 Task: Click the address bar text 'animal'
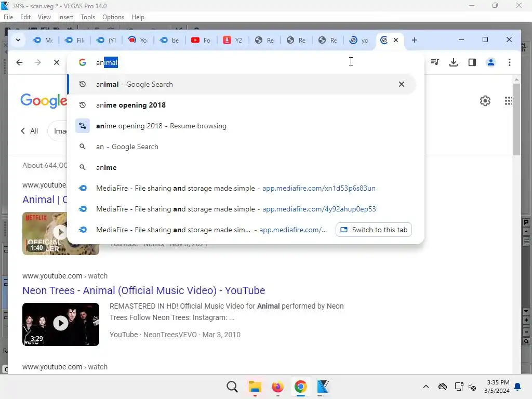click(x=107, y=62)
